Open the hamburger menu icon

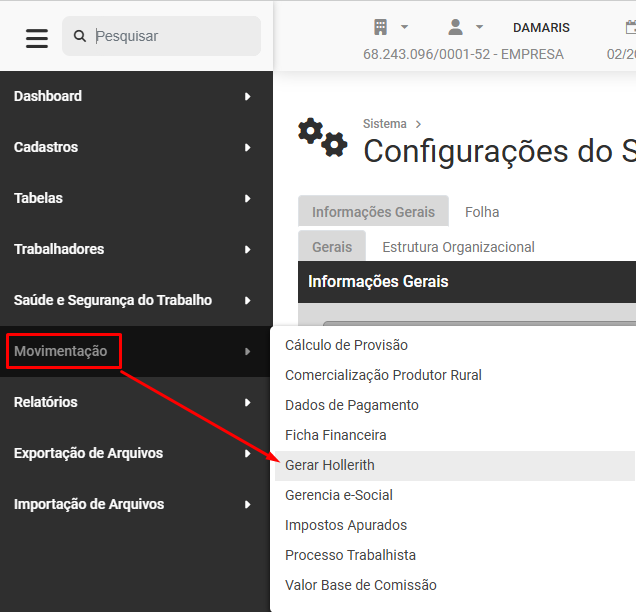coord(37,38)
